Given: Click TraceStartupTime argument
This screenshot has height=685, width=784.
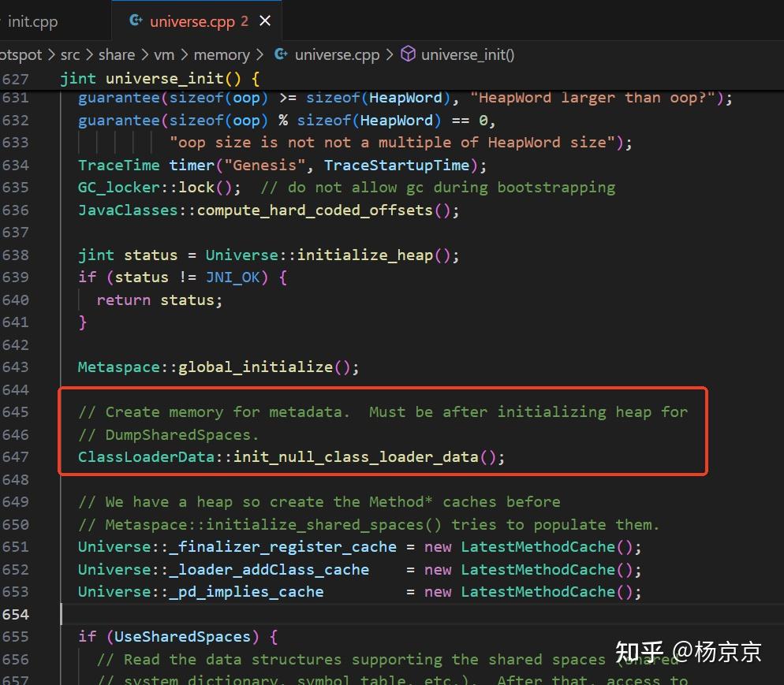Looking at the screenshot, I should point(397,166).
